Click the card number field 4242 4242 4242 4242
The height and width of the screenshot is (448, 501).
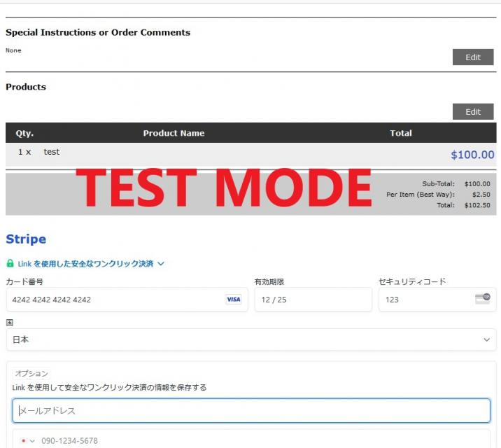click(x=127, y=300)
